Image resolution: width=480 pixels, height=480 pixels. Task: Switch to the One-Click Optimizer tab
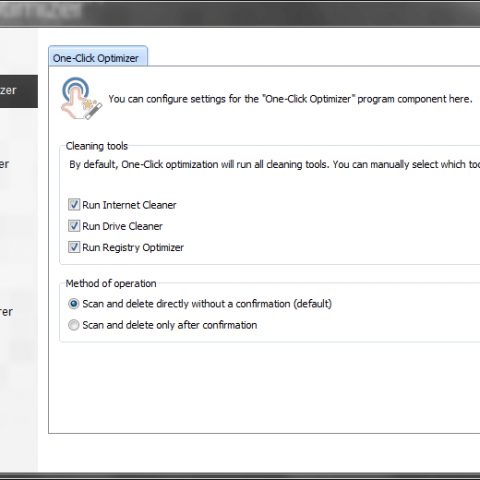pyautogui.click(x=98, y=56)
